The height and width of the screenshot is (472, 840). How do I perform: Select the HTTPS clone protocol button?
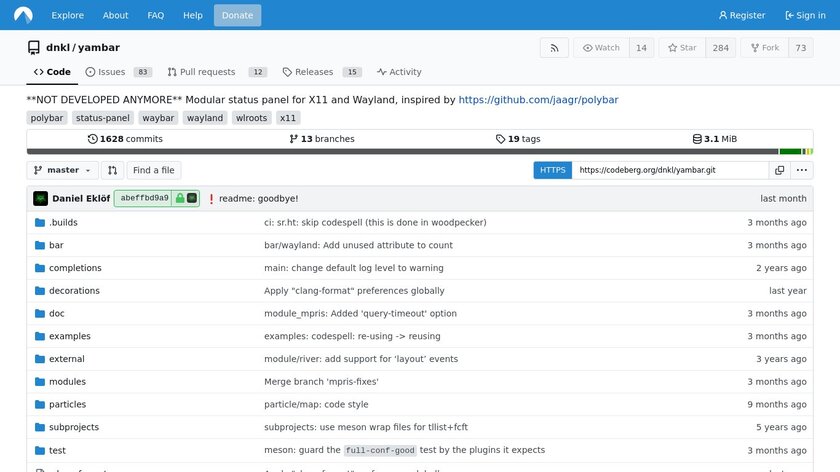(x=552, y=170)
